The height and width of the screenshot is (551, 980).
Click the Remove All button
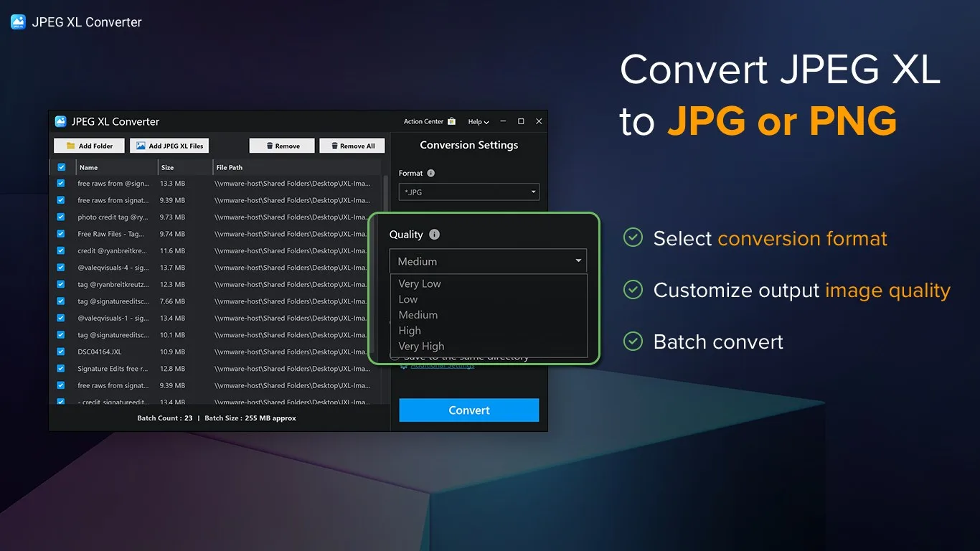pyautogui.click(x=352, y=146)
